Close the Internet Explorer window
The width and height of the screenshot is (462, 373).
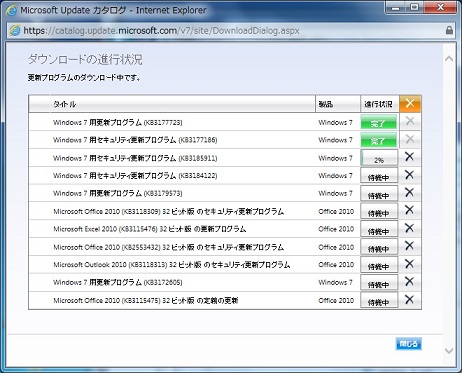pyautogui.click(x=440, y=8)
